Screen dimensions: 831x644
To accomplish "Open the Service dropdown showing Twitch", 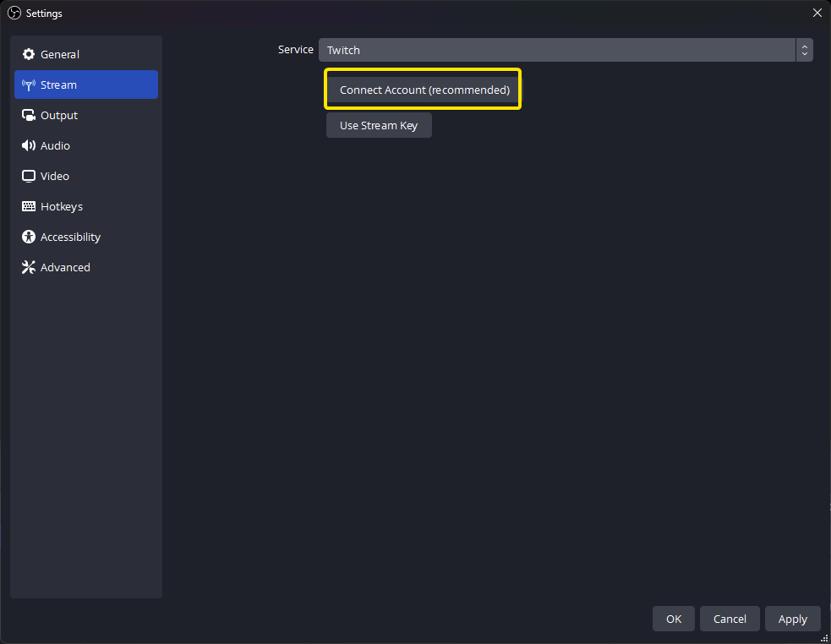I will click(556, 50).
